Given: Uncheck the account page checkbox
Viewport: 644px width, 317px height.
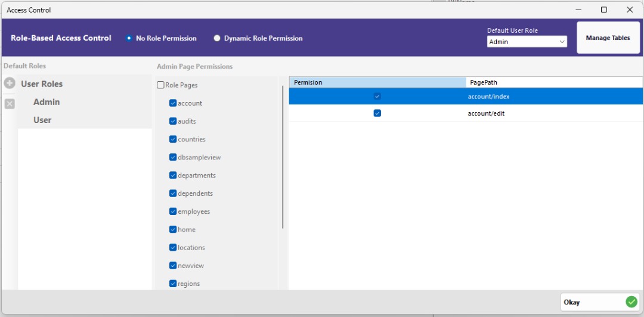Looking at the screenshot, I should [173, 103].
